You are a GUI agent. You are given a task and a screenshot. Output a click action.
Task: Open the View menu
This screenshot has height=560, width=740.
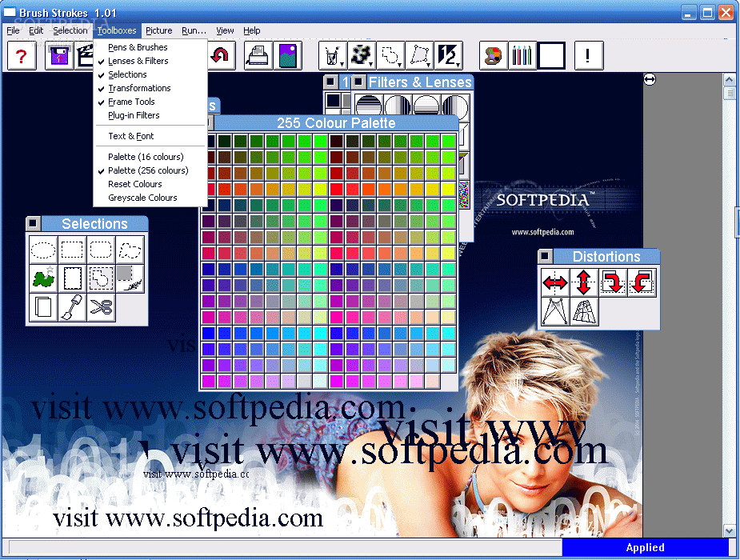[x=225, y=30]
